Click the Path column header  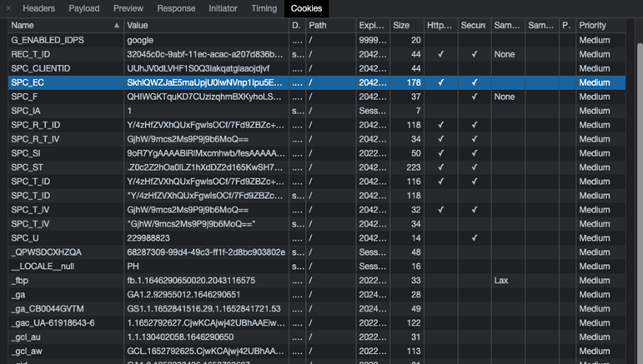point(329,26)
